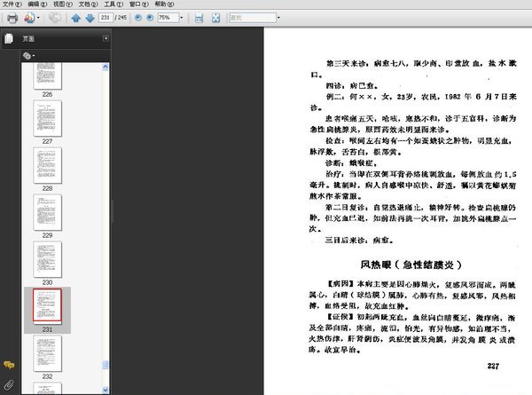The width and height of the screenshot is (532, 395).
Task: Select page 232 thumbnail
Action: click(48, 353)
